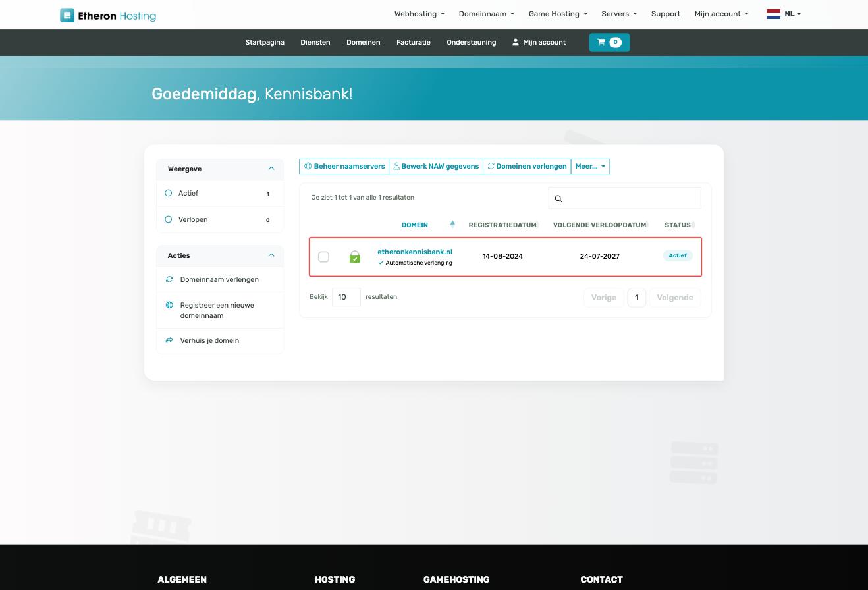
Task: Open the Facturatie menu item
Action: 414,42
